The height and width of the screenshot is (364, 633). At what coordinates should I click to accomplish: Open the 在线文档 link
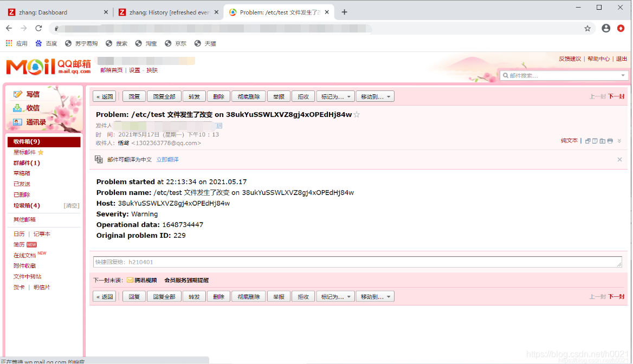click(x=24, y=255)
